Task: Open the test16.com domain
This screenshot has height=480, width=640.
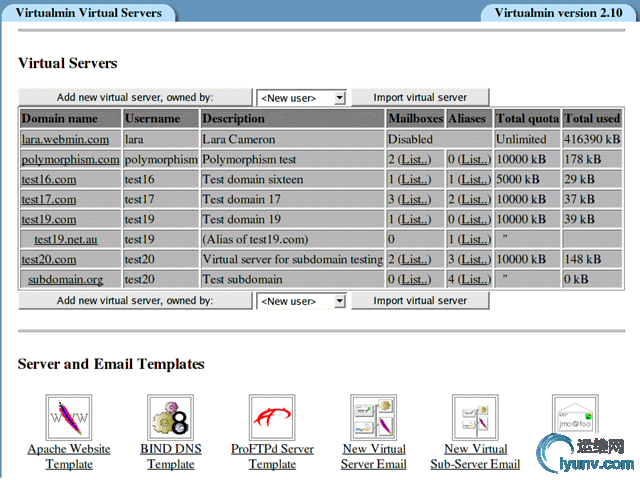Action: 49,180
